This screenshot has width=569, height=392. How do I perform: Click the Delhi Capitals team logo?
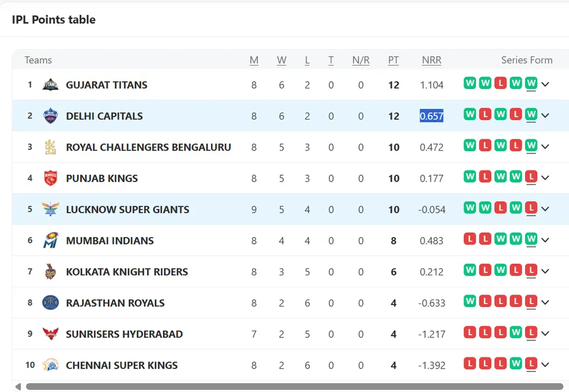[50, 116]
